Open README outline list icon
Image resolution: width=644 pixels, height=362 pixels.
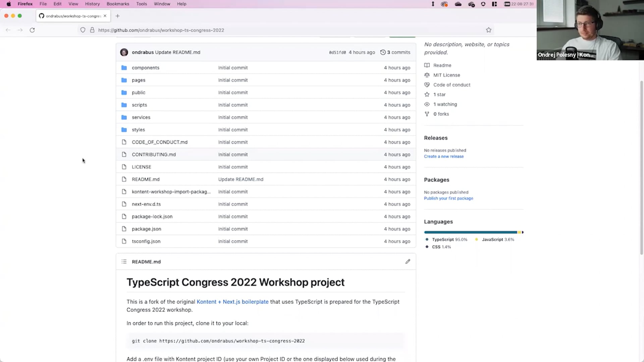pos(124,261)
